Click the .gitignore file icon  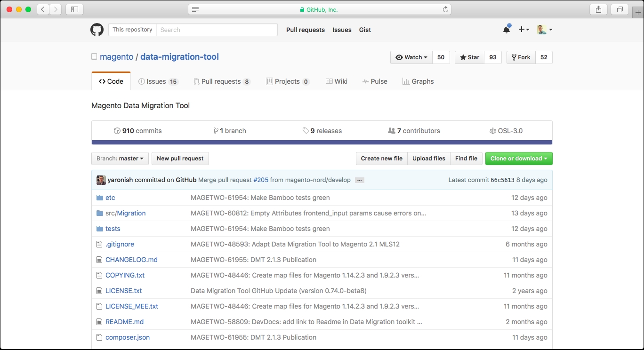(99, 244)
